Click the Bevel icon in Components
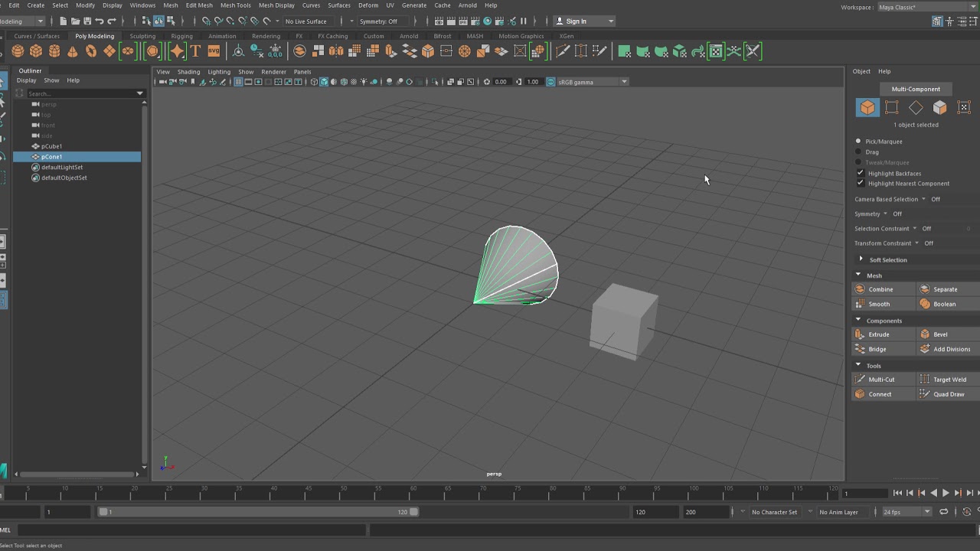The height and width of the screenshot is (551, 980). click(x=925, y=334)
